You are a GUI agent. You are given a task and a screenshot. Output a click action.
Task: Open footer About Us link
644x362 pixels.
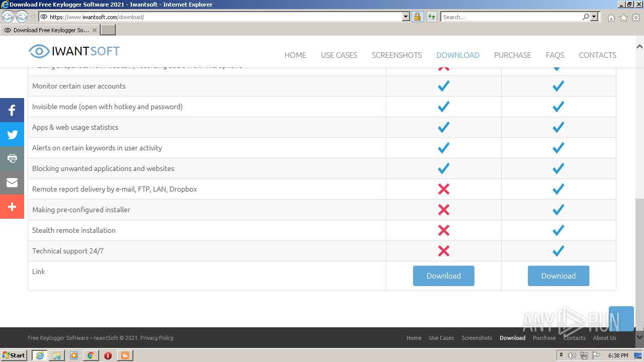(x=605, y=338)
